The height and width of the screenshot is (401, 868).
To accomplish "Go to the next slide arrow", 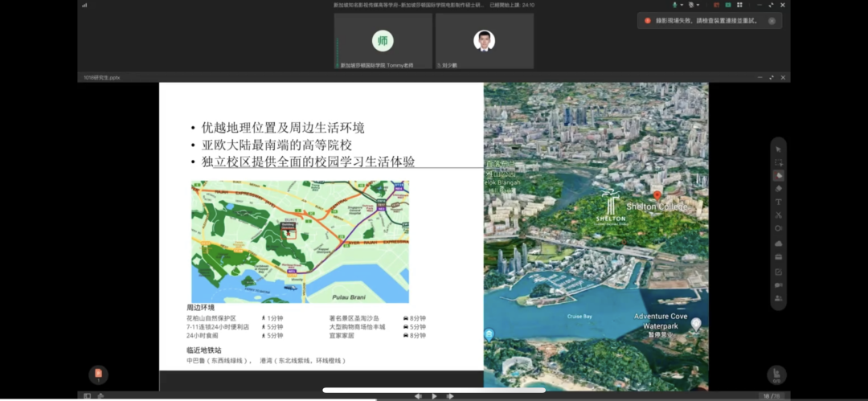I will click(x=452, y=396).
